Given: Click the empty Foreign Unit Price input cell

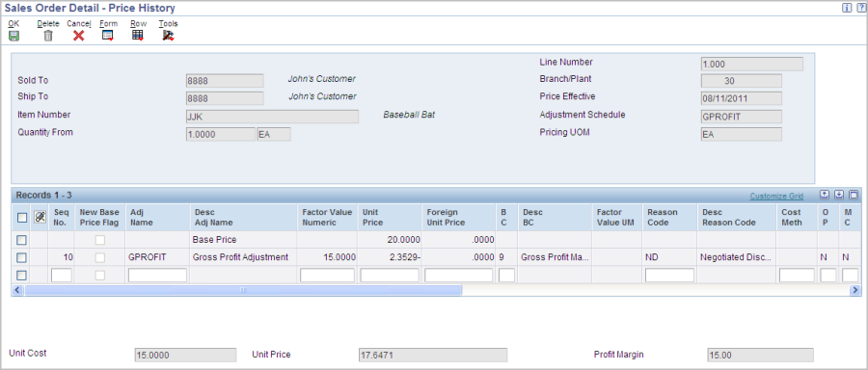Looking at the screenshot, I should pos(459,275).
